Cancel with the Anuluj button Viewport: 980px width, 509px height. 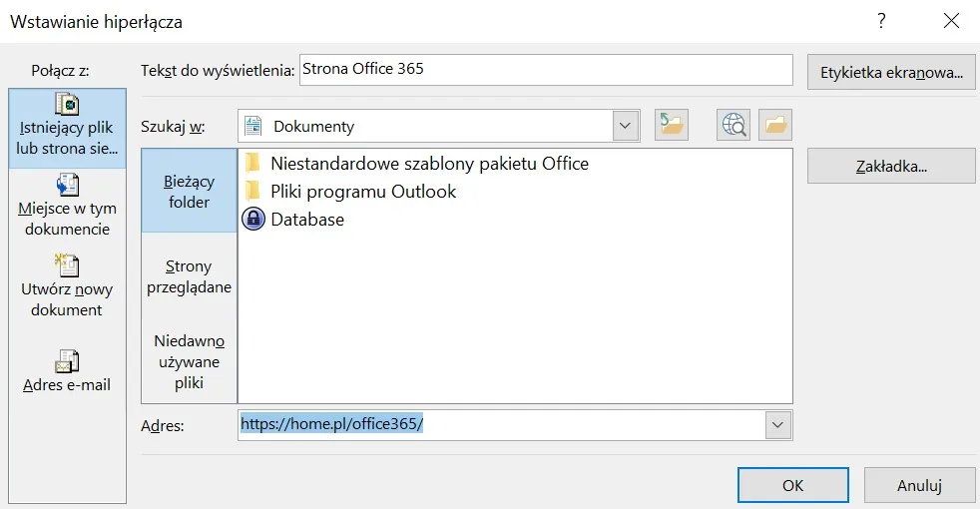[x=919, y=485]
